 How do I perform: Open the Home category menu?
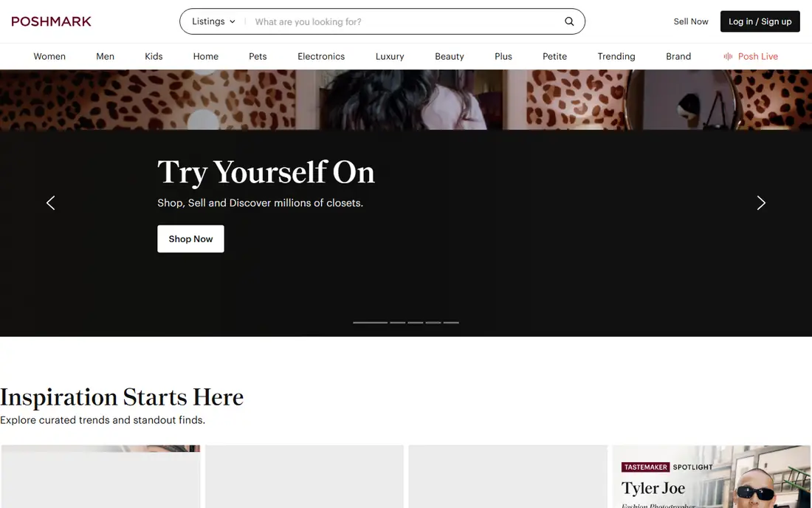(206, 56)
